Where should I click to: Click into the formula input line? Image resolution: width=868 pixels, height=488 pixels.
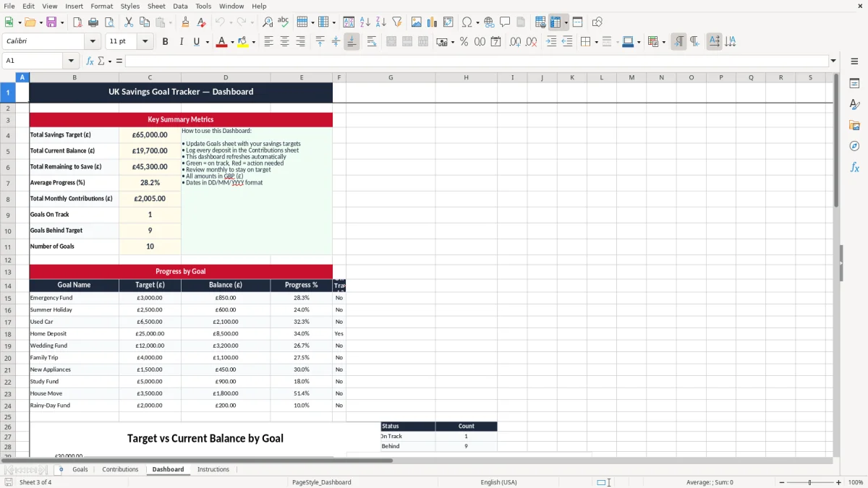[x=476, y=61]
